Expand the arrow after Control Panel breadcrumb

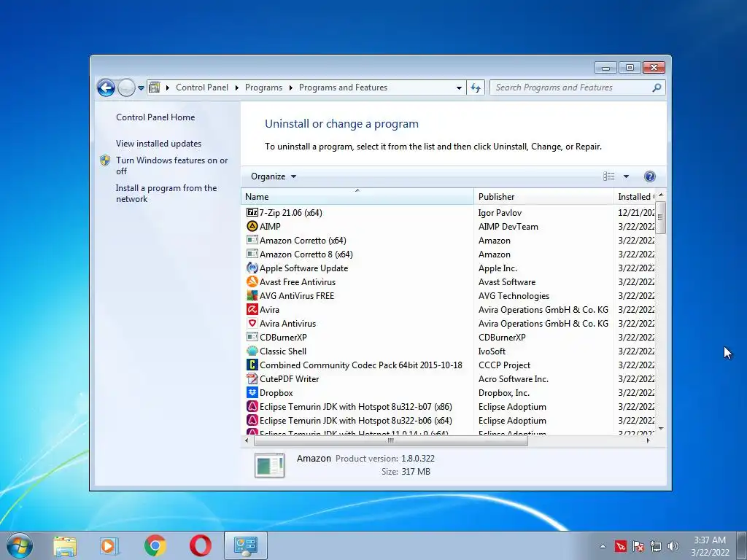[x=237, y=87]
